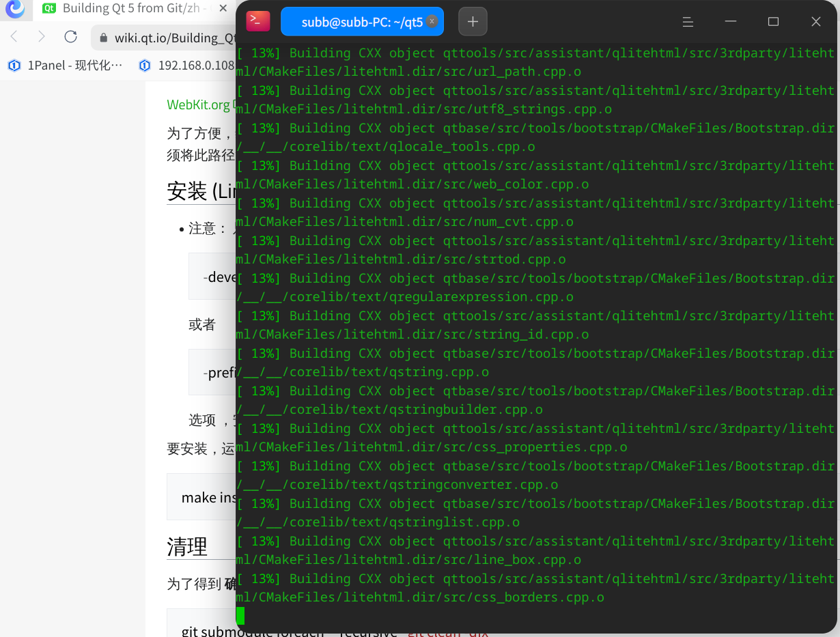The height and width of the screenshot is (637, 840).
Task: Click the '-deve' code snippet on wiki page
Action: point(212,277)
